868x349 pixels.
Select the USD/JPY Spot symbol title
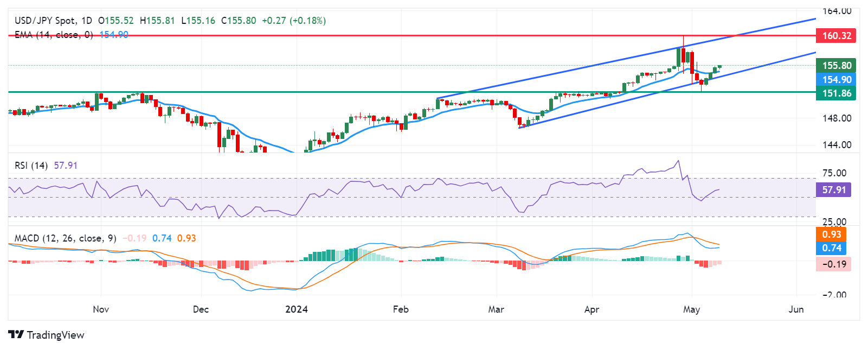pyautogui.click(x=53, y=21)
